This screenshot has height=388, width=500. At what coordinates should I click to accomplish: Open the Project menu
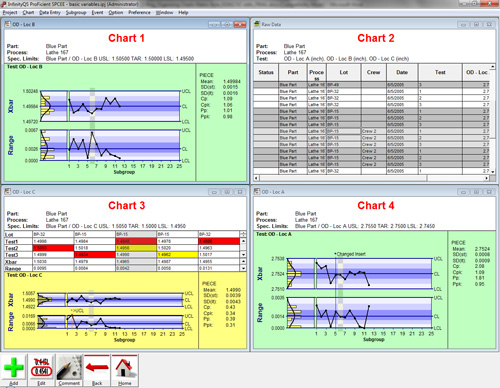[10, 13]
